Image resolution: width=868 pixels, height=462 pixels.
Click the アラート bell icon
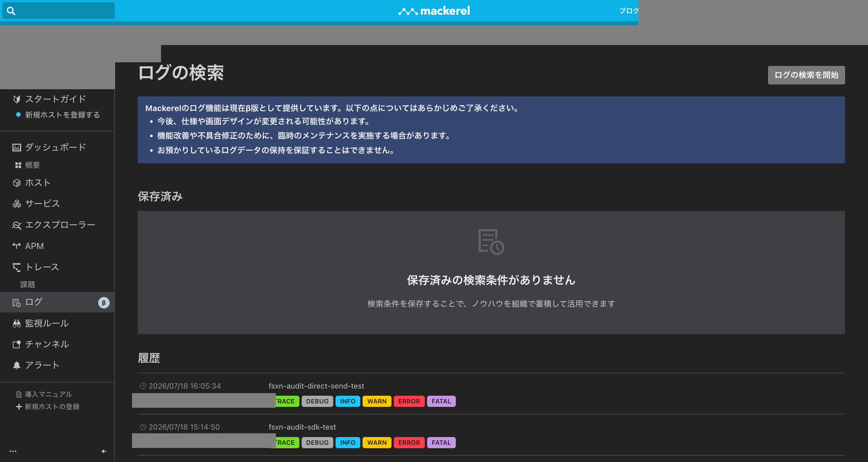pos(17,365)
